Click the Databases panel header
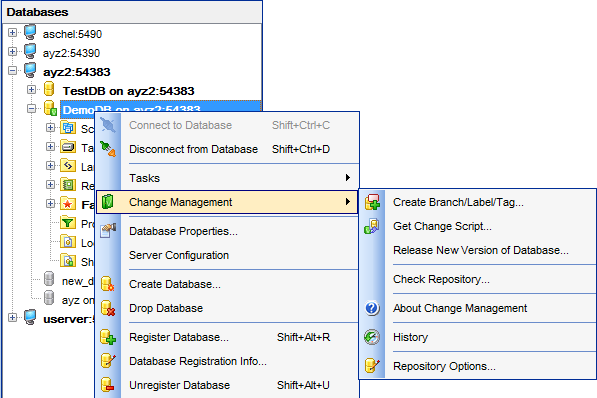The image size is (597, 398). (132, 12)
